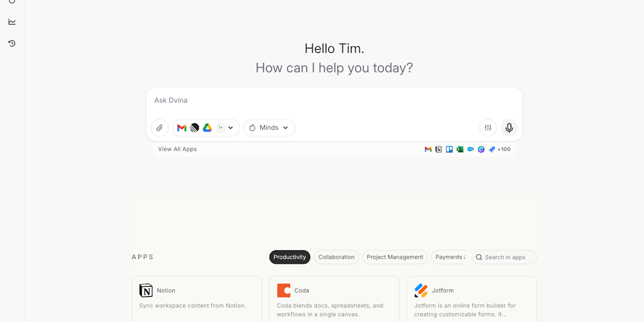Click the 'How can I help you today?' text

click(x=335, y=68)
